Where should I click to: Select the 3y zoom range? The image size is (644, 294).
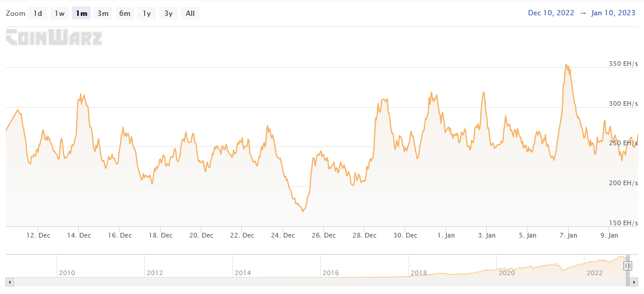point(168,13)
